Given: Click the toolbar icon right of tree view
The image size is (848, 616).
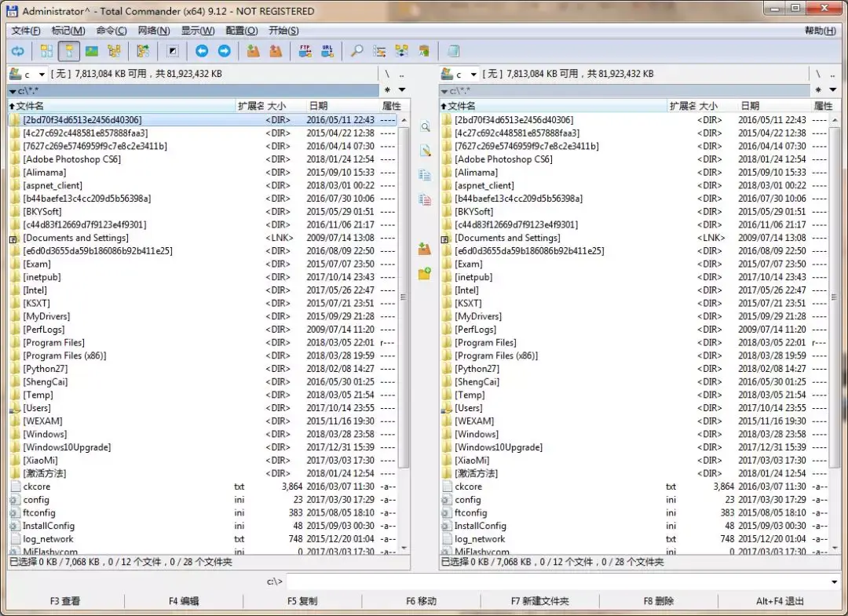Looking at the screenshot, I should click(x=143, y=51).
